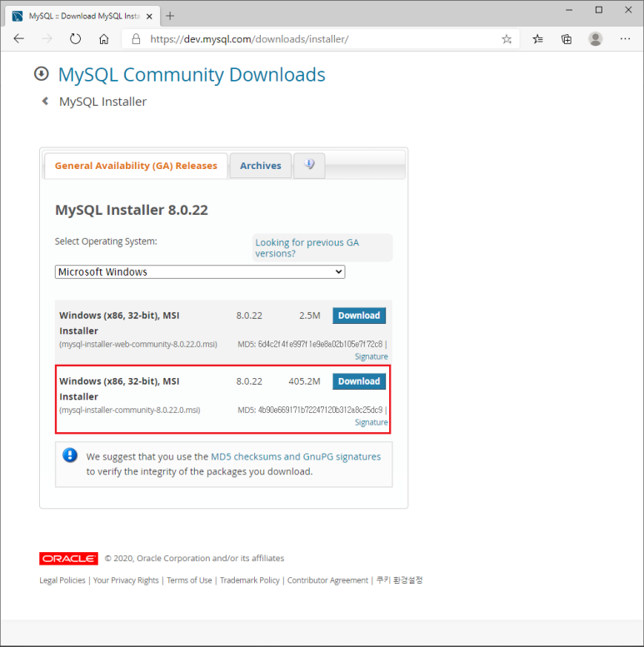
Task: Click the Oracle logo
Action: click(68, 558)
